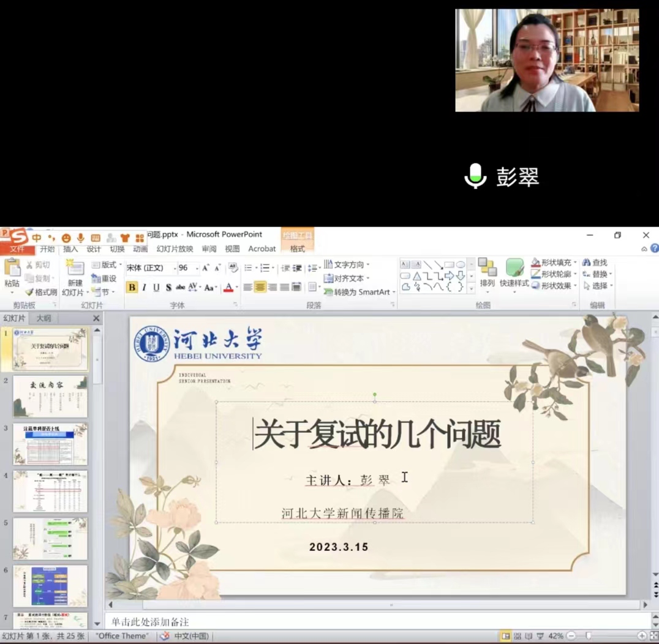Toggle Bold formatting button
This screenshot has height=644, width=659.
(x=132, y=288)
